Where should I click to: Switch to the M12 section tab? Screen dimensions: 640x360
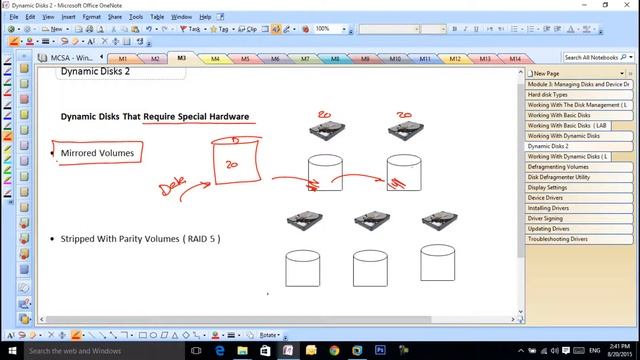pos(455,59)
